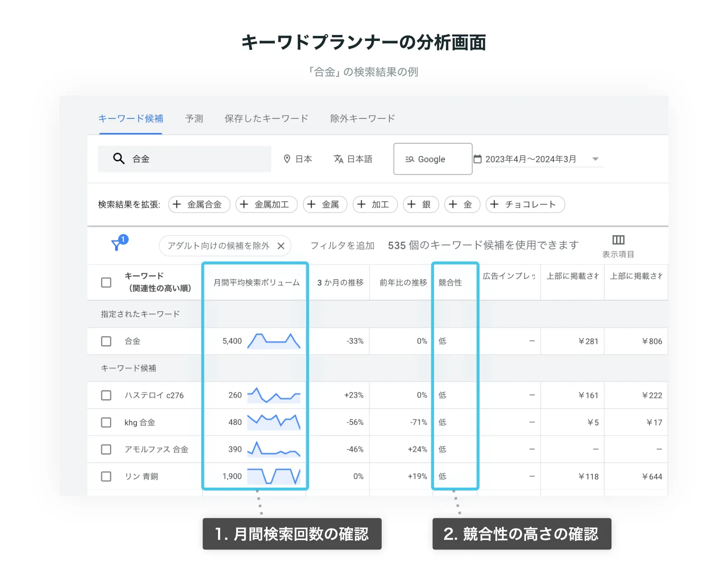Click the plus icon on 金属加工 chip
This screenshot has width=728, height=575.
click(244, 204)
